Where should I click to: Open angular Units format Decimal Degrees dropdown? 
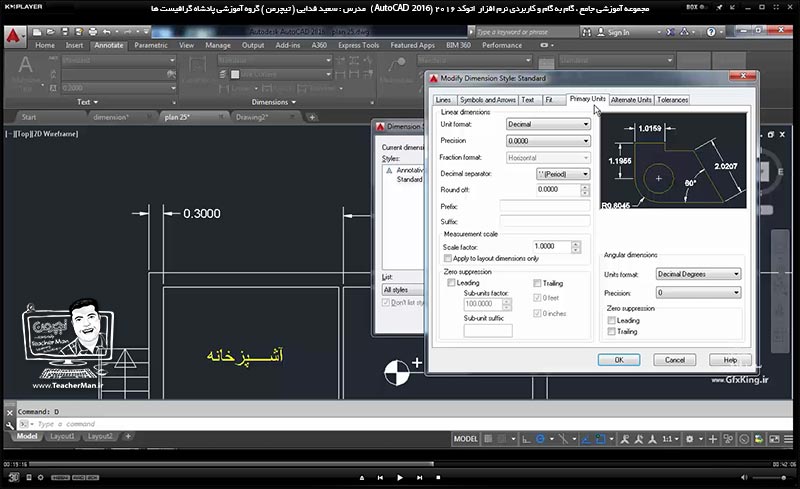point(698,274)
